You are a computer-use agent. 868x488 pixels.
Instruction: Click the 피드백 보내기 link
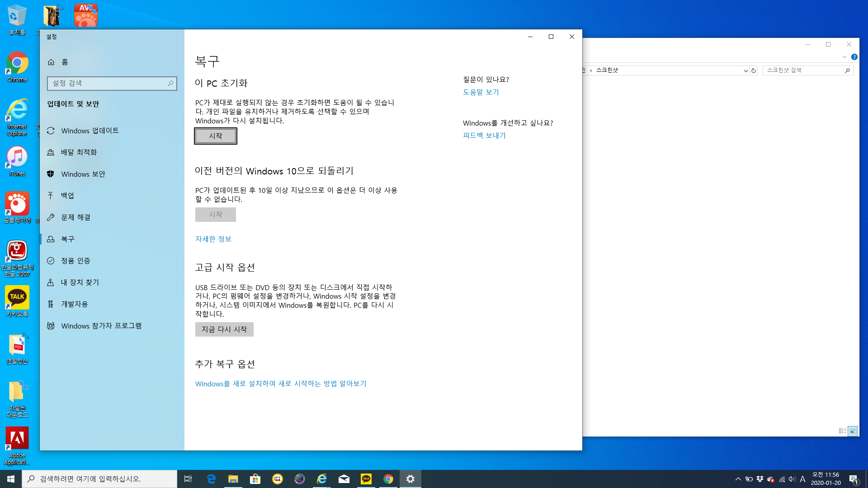(x=484, y=136)
